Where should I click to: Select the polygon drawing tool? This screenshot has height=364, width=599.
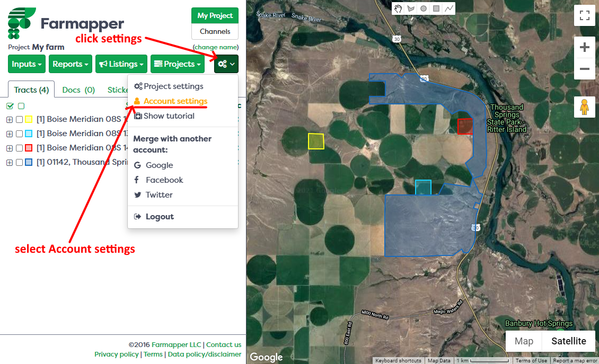click(411, 8)
